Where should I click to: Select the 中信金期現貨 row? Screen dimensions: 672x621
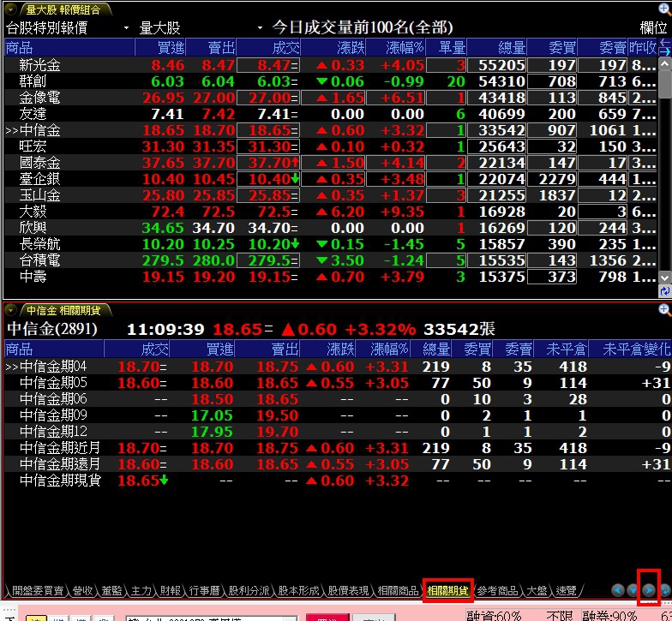338,481
